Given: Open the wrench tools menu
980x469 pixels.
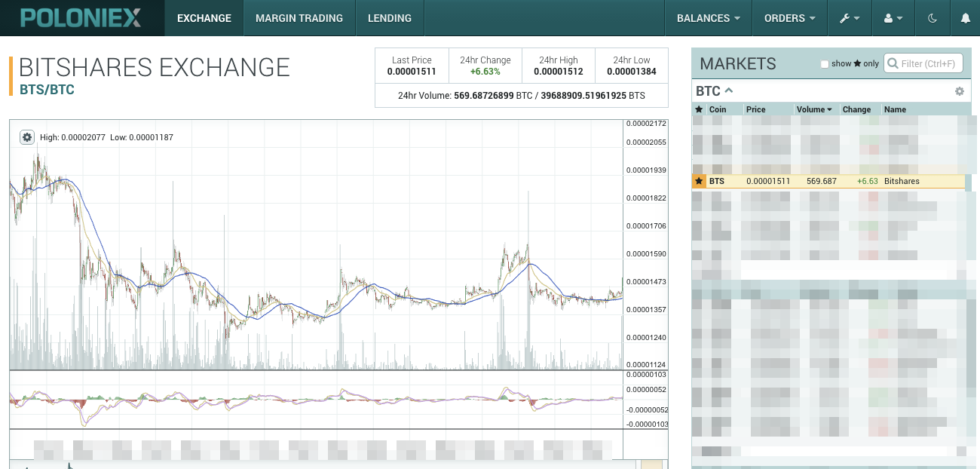Looking at the screenshot, I should [x=850, y=18].
